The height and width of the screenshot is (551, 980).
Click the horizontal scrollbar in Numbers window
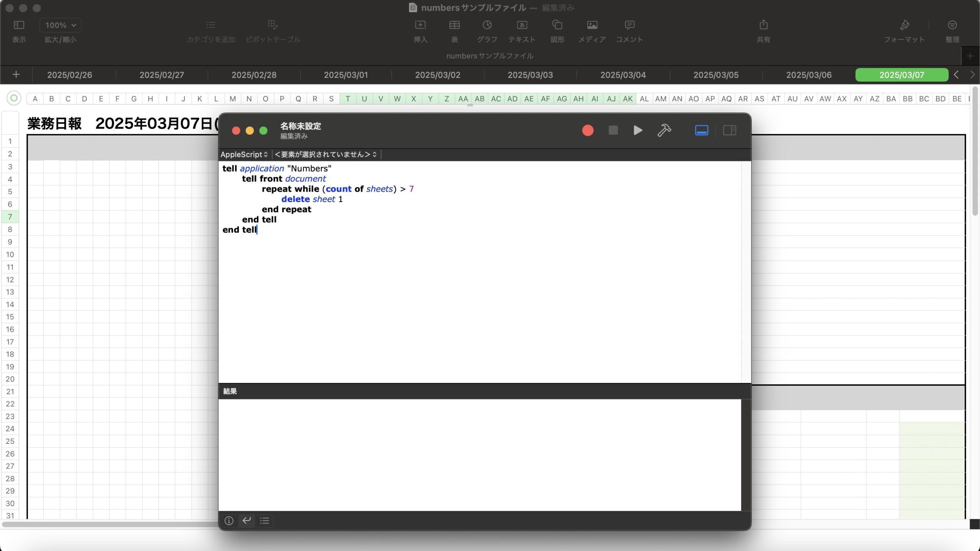tap(110, 524)
